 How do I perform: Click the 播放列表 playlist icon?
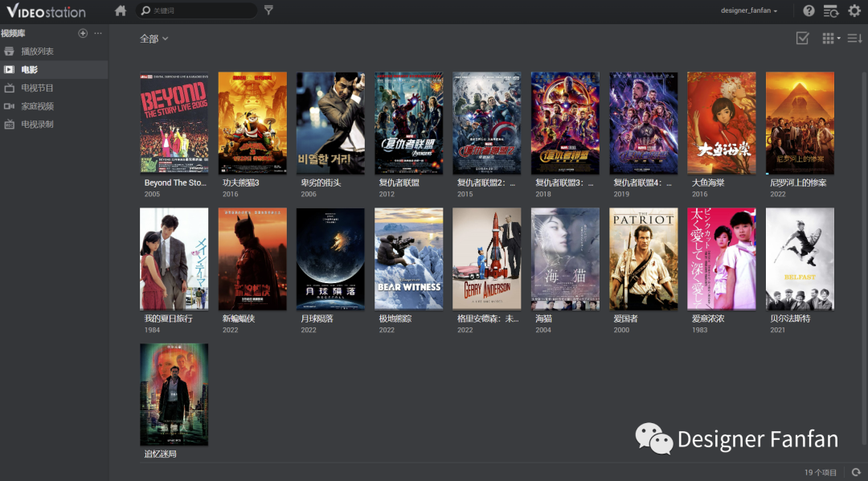(10, 51)
